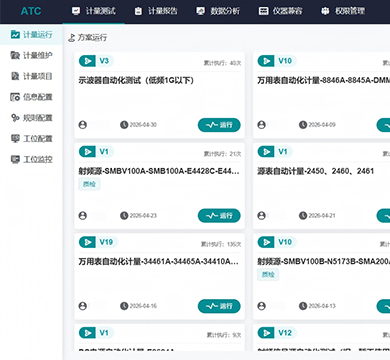The width and height of the screenshot is (390, 360).
Task: Click the 累计执行: 135次 counter
Action: pos(221,244)
